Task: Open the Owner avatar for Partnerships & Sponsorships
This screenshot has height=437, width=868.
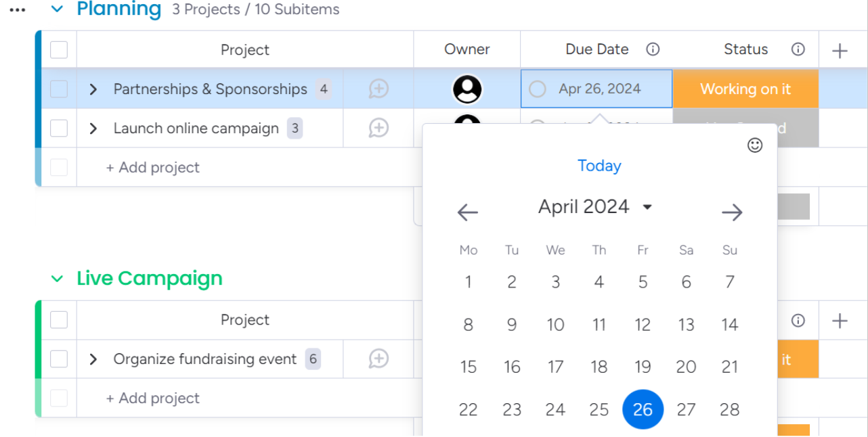Action: (466, 89)
